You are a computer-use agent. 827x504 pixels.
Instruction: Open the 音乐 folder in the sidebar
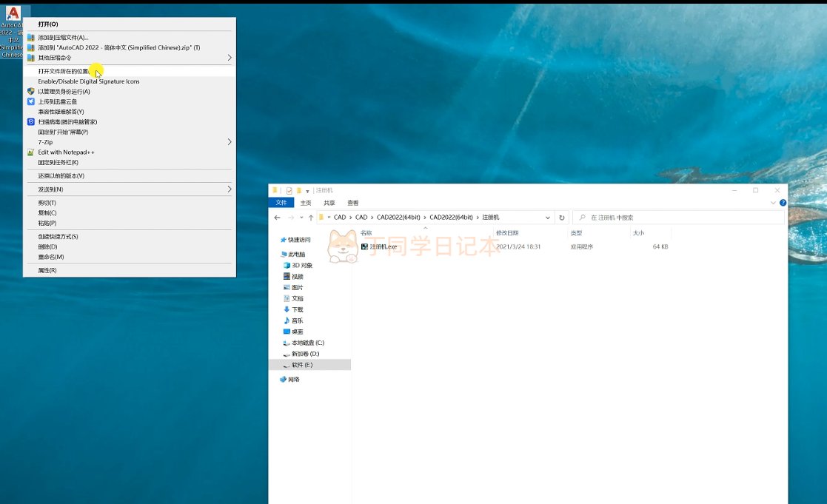coord(297,320)
